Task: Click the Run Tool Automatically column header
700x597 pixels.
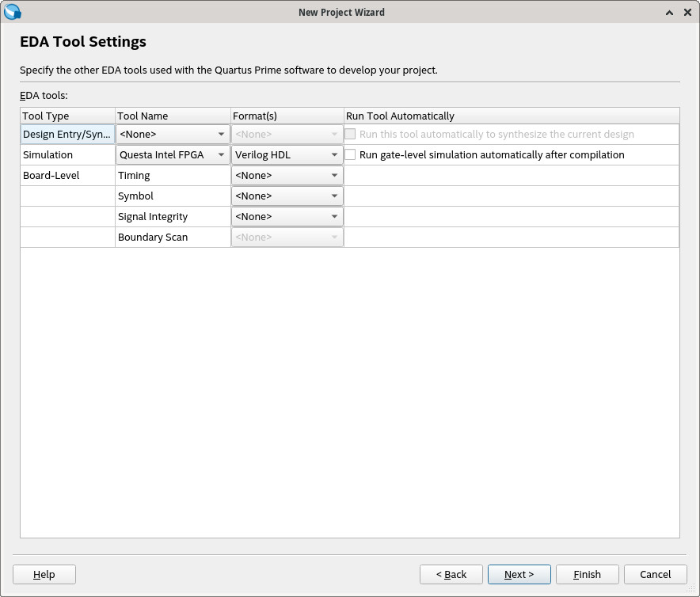Action: click(512, 116)
